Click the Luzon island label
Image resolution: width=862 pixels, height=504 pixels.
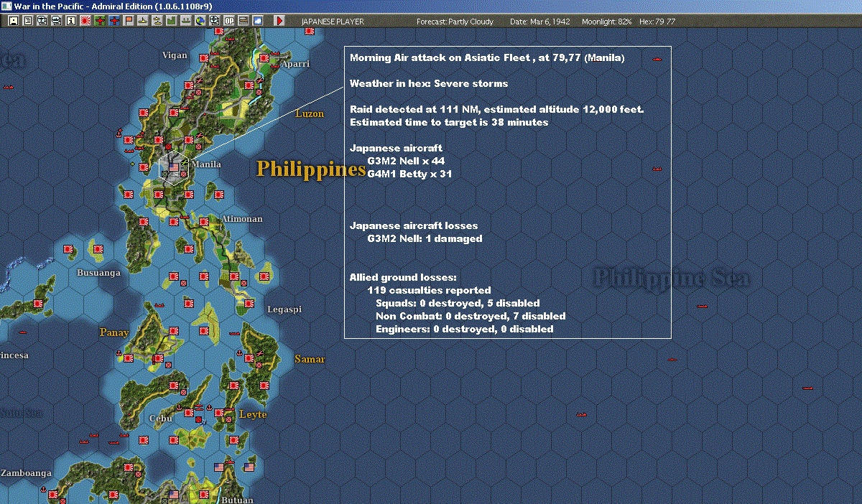click(x=310, y=113)
